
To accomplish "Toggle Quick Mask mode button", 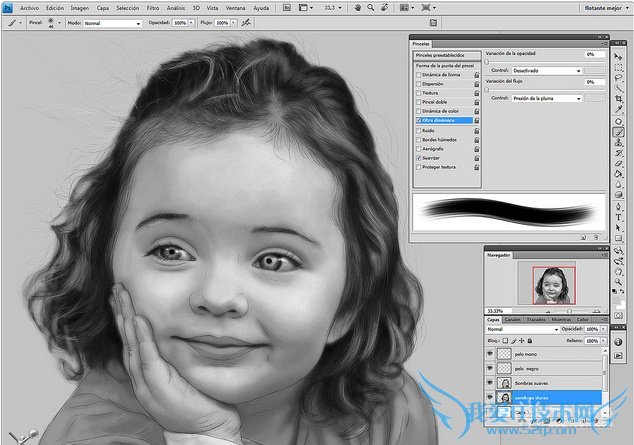I will point(618,315).
